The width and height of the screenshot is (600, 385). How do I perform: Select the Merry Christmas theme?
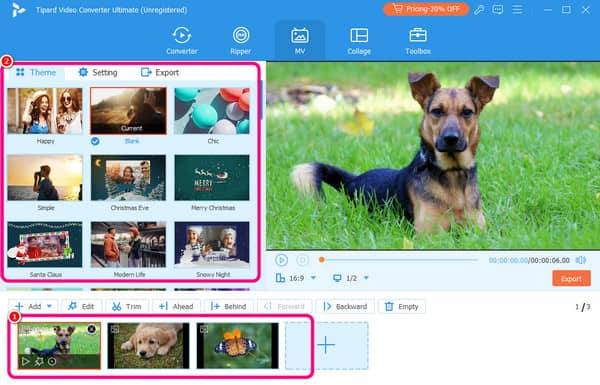(212, 178)
